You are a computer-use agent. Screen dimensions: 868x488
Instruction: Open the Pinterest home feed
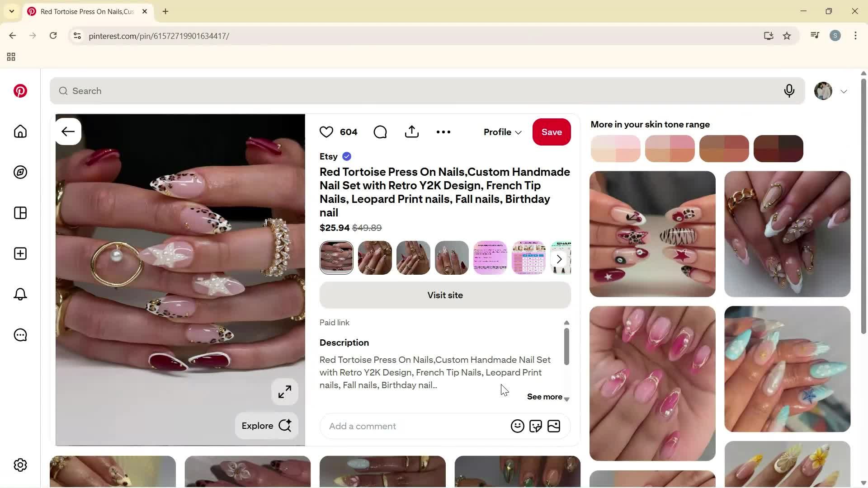(x=20, y=131)
